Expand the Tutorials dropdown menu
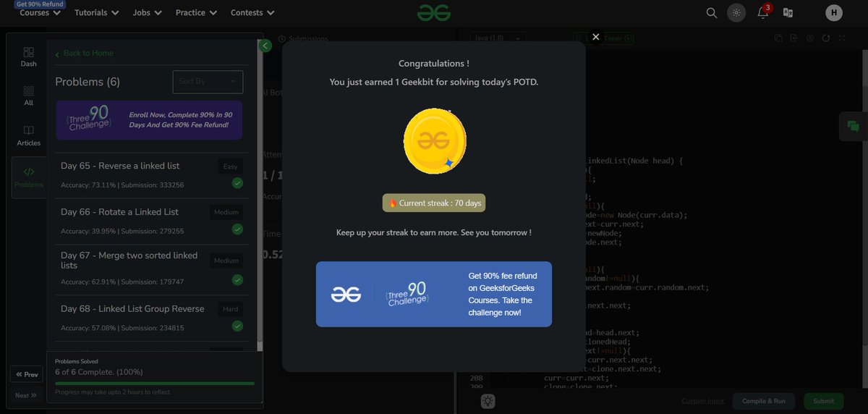This screenshot has width=868, height=414. (96, 12)
